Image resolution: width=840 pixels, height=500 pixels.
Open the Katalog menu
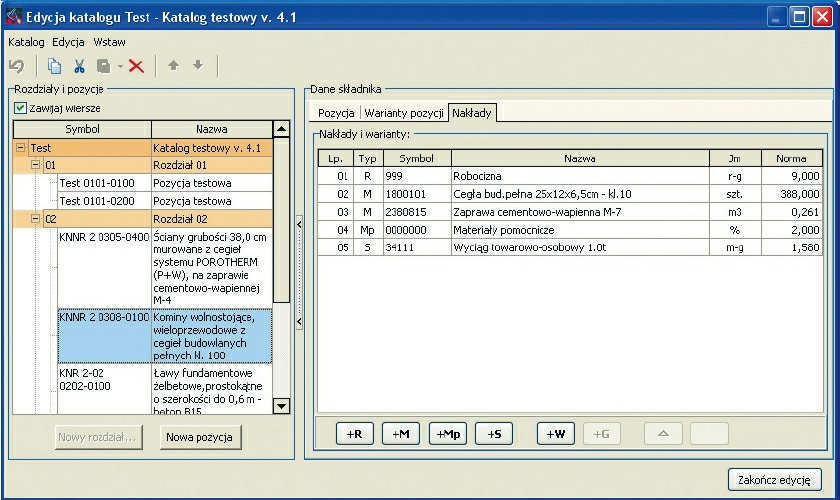pos(26,42)
